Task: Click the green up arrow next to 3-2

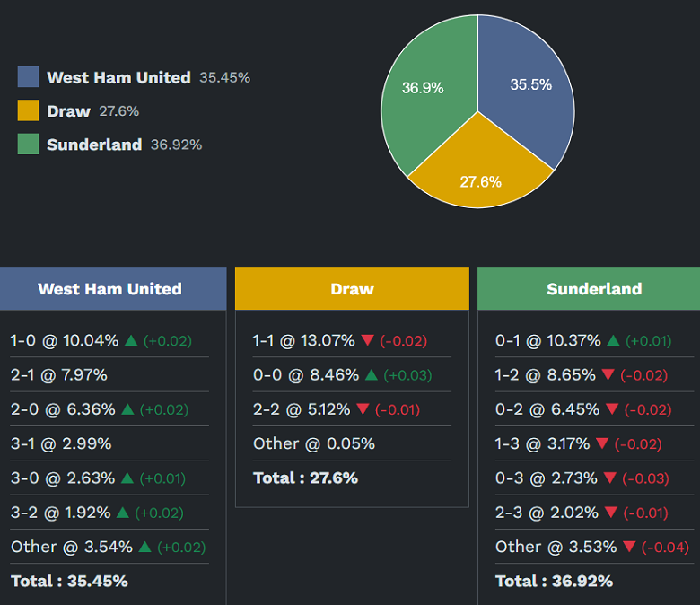Action: point(122,513)
